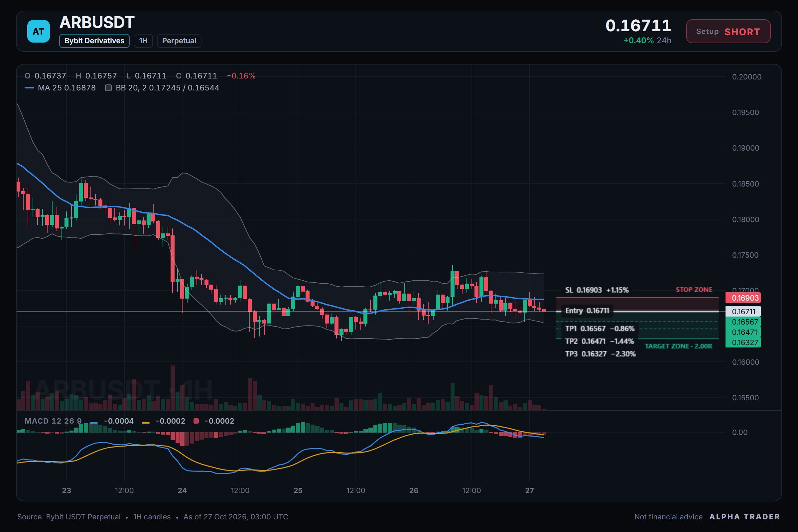The width and height of the screenshot is (798, 532).
Task: Click the Setup SHORT badge
Action: (x=728, y=31)
